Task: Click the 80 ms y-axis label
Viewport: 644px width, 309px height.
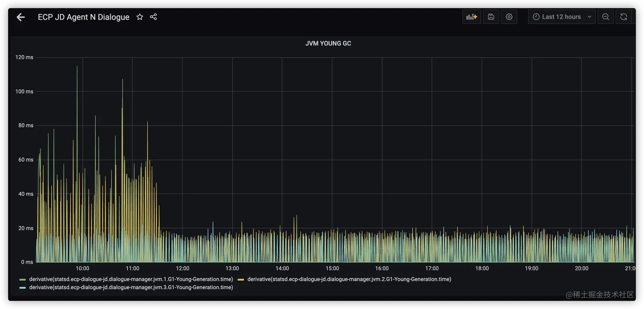Action: (26, 125)
